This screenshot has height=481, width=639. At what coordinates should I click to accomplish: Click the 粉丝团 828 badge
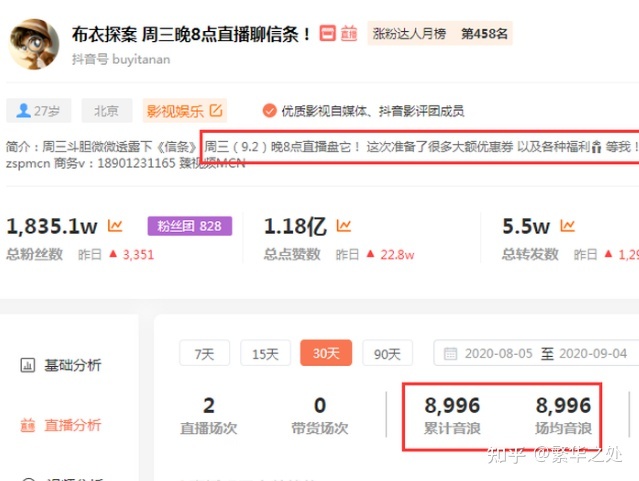pyautogui.click(x=190, y=226)
